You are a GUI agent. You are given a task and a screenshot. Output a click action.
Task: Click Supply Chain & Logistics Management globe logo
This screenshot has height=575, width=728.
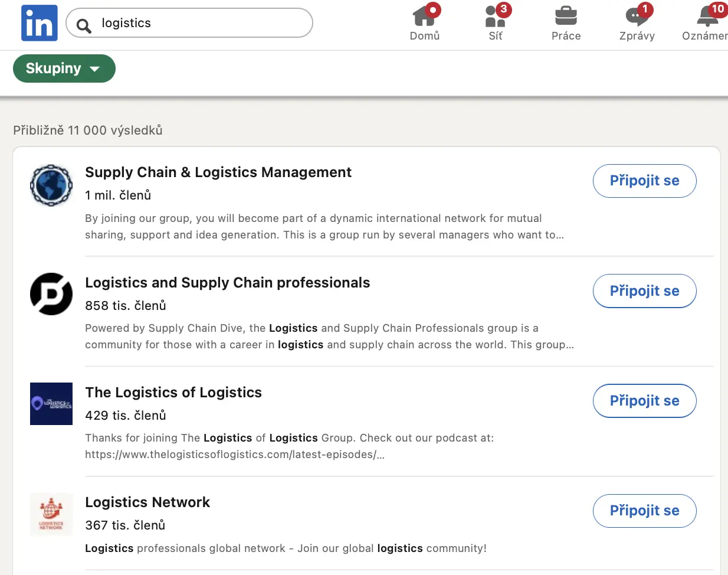(x=51, y=185)
